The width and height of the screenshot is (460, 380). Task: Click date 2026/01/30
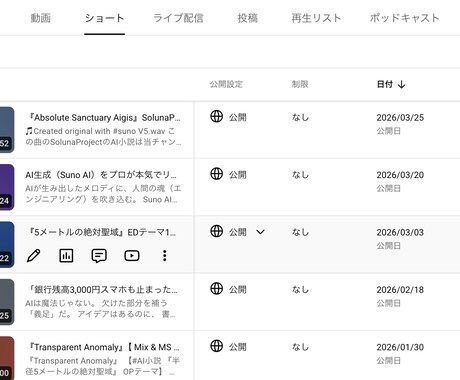(x=400, y=347)
